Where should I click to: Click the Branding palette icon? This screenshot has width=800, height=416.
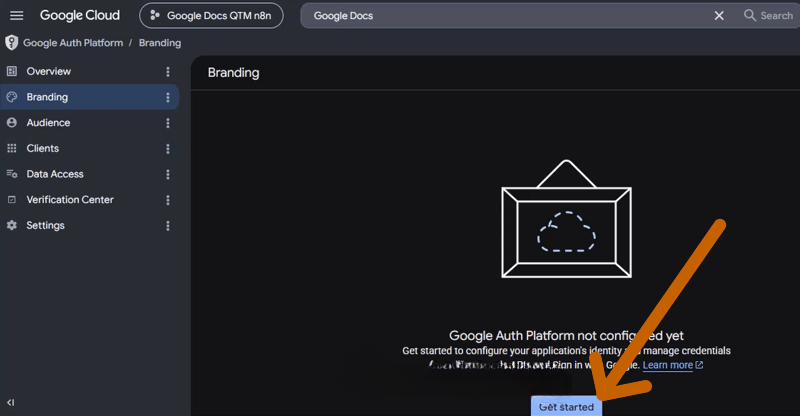(x=12, y=97)
